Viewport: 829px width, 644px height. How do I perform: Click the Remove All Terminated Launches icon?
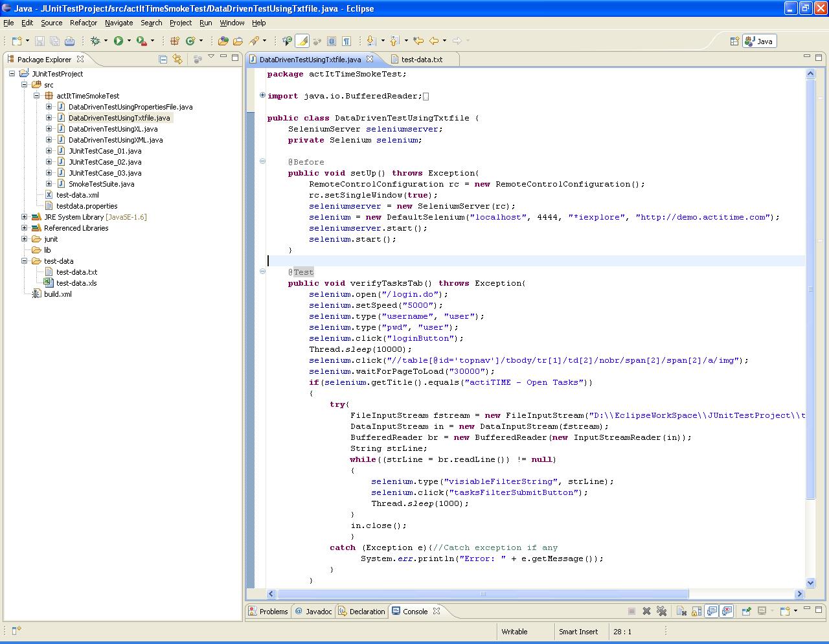[661, 611]
